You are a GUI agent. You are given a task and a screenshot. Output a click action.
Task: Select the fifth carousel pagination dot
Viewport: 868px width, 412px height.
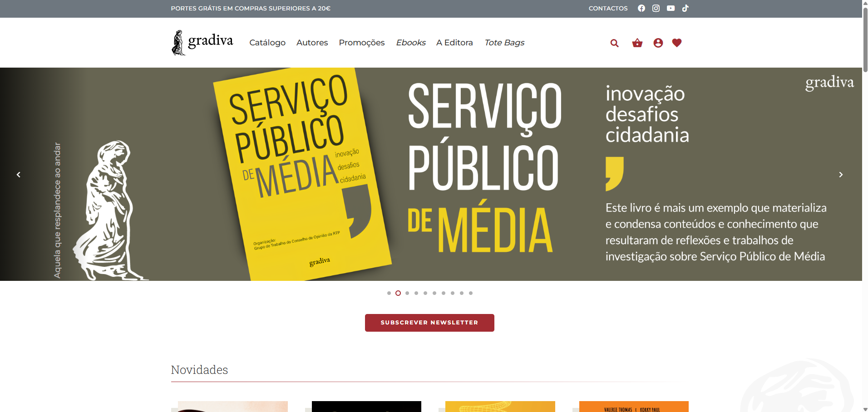click(x=425, y=293)
